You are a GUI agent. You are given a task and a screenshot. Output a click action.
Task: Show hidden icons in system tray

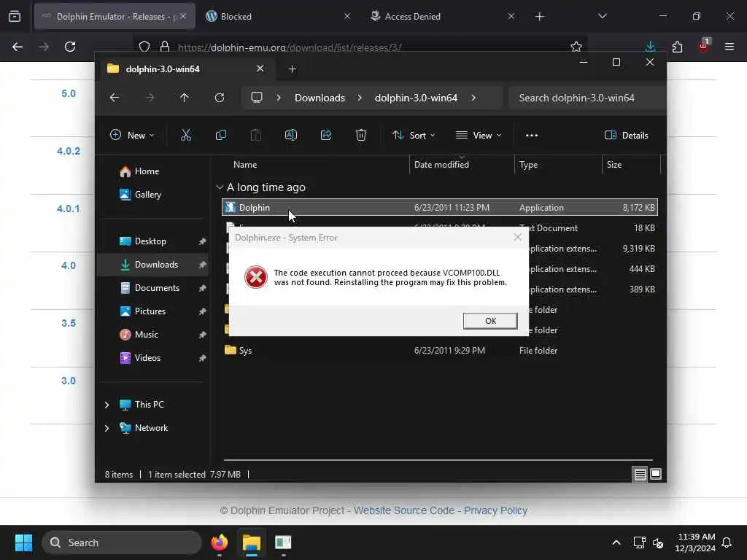coord(616,542)
